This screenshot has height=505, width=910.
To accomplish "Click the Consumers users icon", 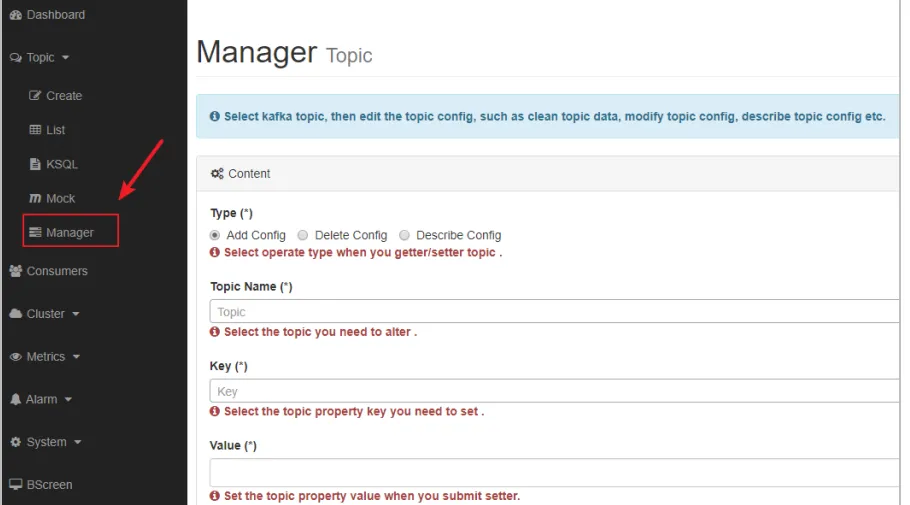I will 15,271.
